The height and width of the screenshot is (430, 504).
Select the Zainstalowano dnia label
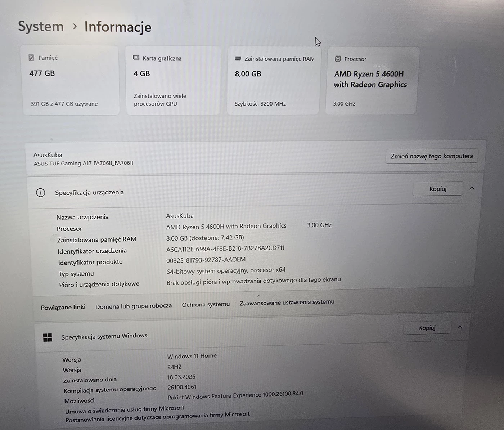pos(90,380)
